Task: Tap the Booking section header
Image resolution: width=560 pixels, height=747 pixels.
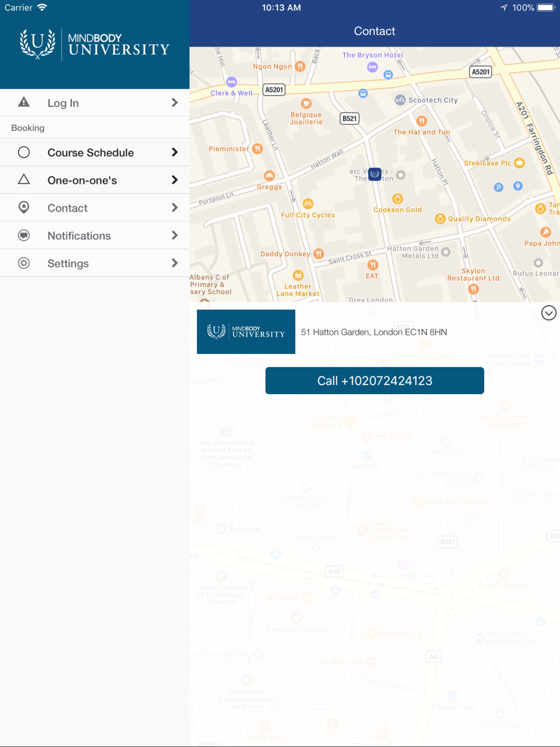Action: click(x=28, y=128)
